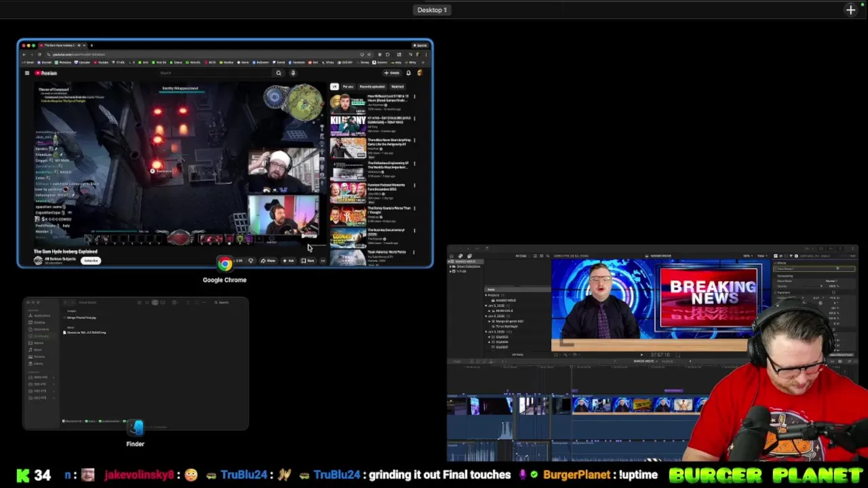This screenshot has height=488, width=868.
Task: Open options dots for first recommended video
Action: coord(414,97)
